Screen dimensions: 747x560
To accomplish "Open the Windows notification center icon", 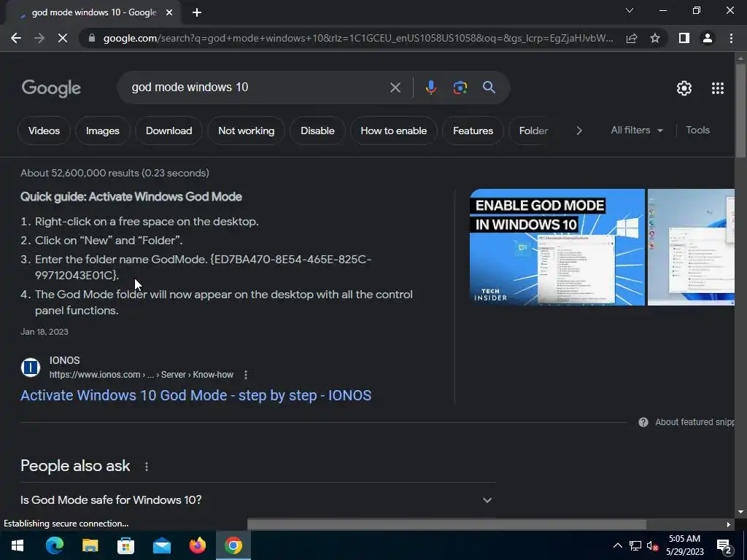I will tap(724, 545).
